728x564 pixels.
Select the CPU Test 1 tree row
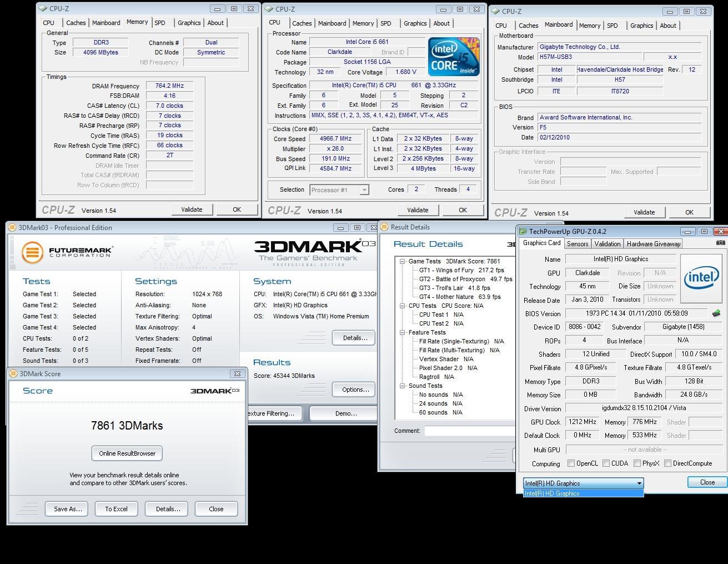(441, 315)
